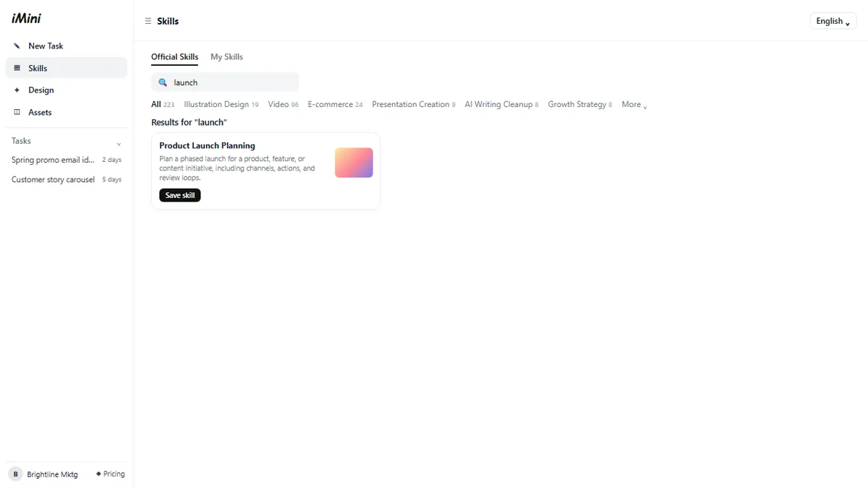Switch to the Official Skills tab
The width and height of the screenshot is (868, 488).
[174, 57]
